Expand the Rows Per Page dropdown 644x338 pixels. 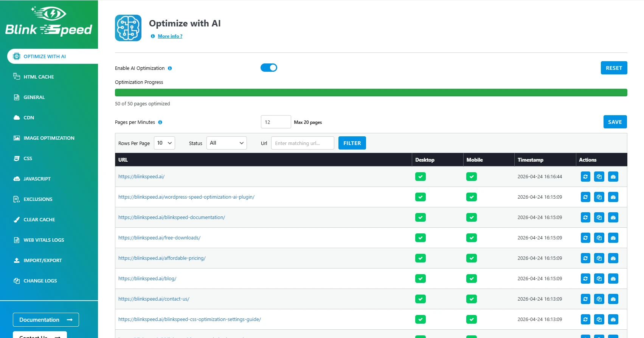click(164, 143)
